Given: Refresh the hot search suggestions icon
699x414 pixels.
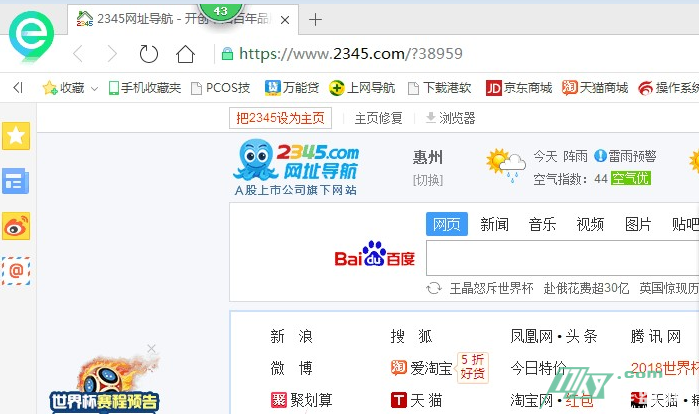Looking at the screenshot, I should click(434, 288).
